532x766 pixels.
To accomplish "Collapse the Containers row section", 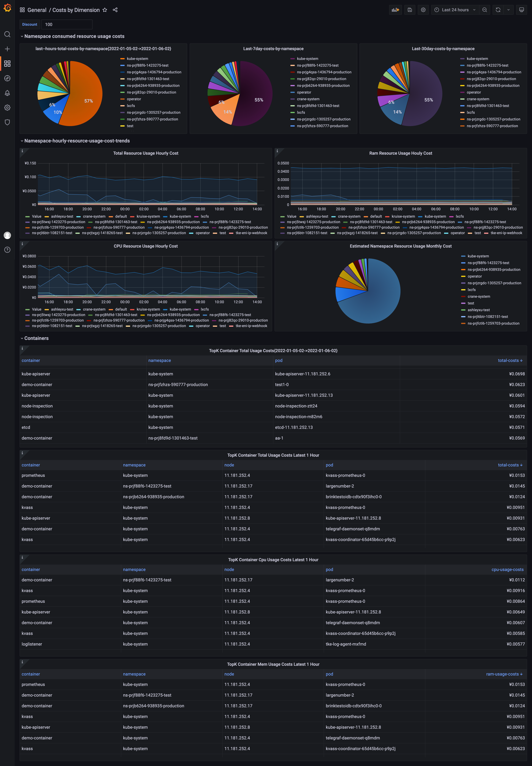I will coord(36,338).
